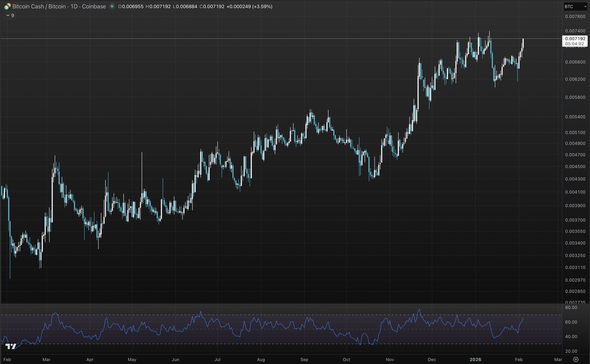The image size is (590, 364).
Task: Click the RSI 80.00 axis label
Action: 571,308
